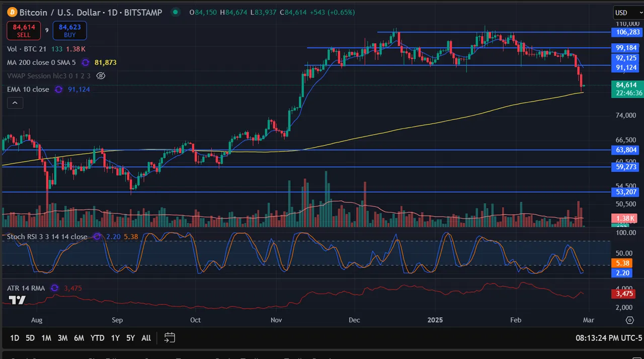Show the hidden VWAP Session indicator via eye icon
The height and width of the screenshot is (359, 644).
point(101,76)
